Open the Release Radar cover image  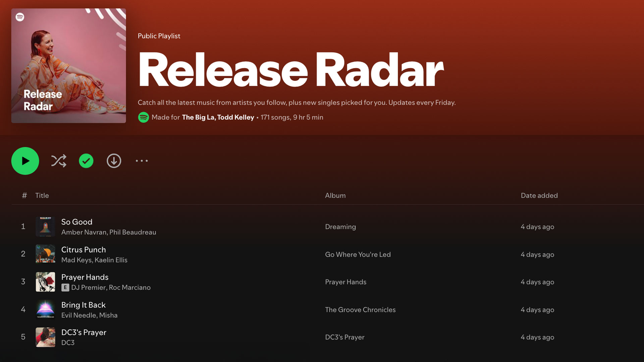[x=69, y=66]
